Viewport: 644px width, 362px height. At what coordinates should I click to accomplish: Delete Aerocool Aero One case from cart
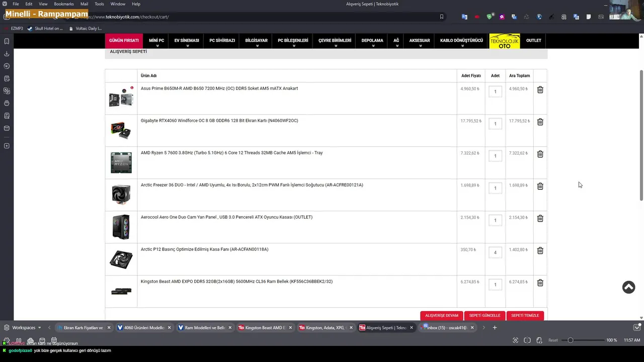(x=540, y=218)
